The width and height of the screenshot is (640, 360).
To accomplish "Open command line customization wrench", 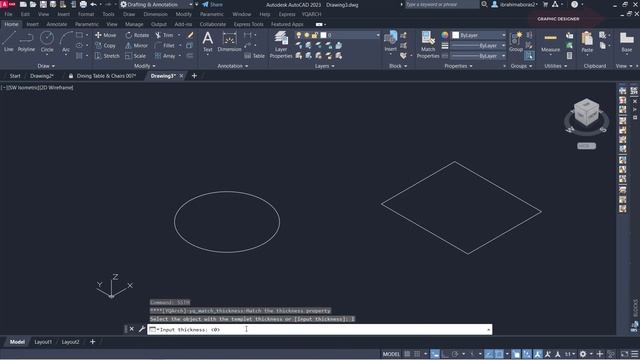I will [142, 329].
